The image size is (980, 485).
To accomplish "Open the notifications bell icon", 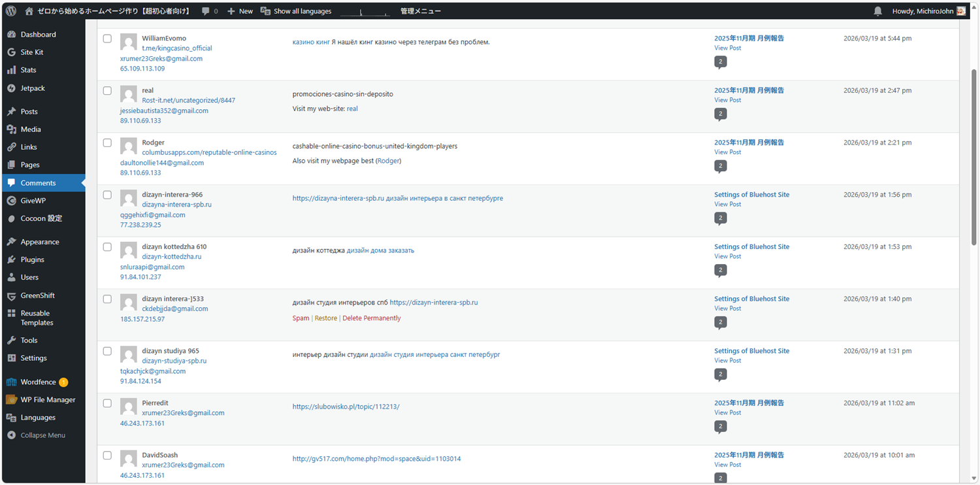I will 877,11.
